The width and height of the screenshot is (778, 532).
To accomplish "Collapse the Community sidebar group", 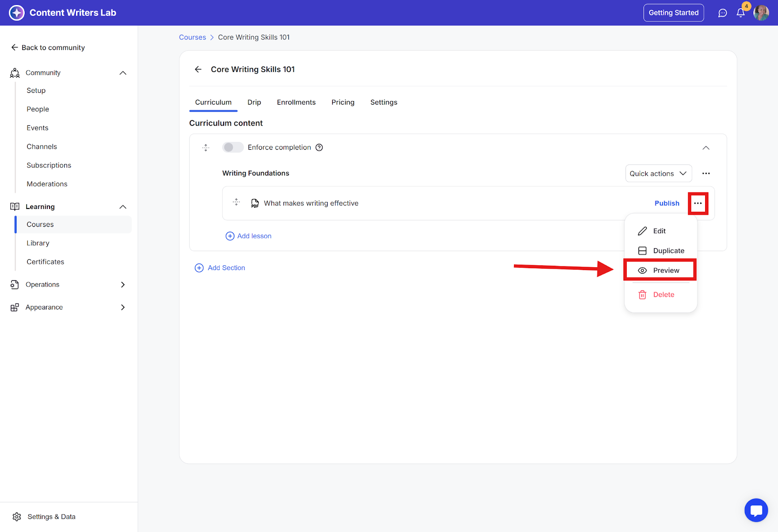I will coord(123,73).
